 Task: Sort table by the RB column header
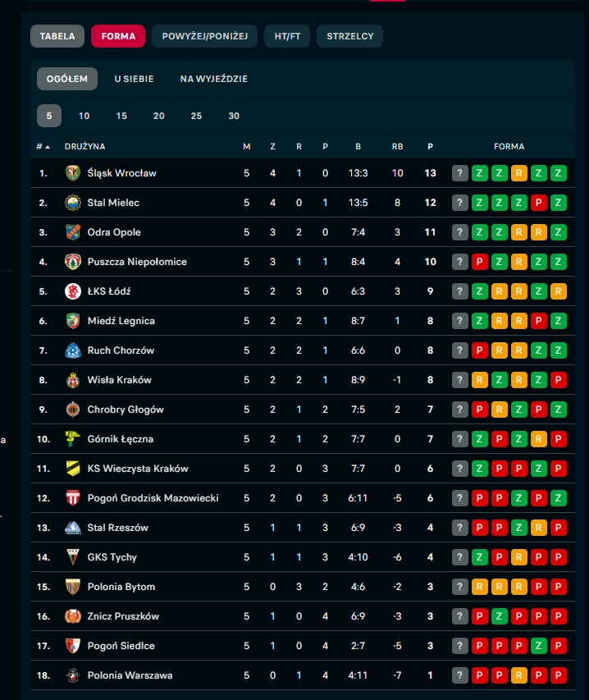(397, 147)
